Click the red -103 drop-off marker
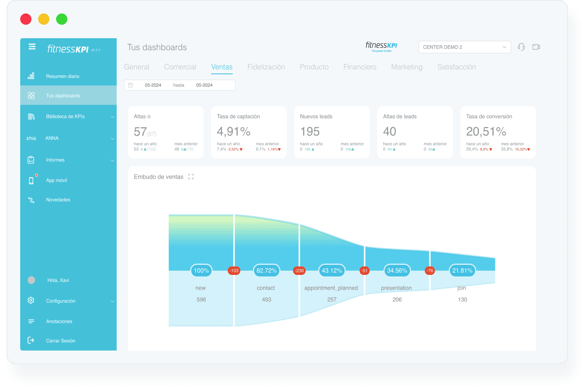This screenshot has height=391, width=588. (x=234, y=270)
